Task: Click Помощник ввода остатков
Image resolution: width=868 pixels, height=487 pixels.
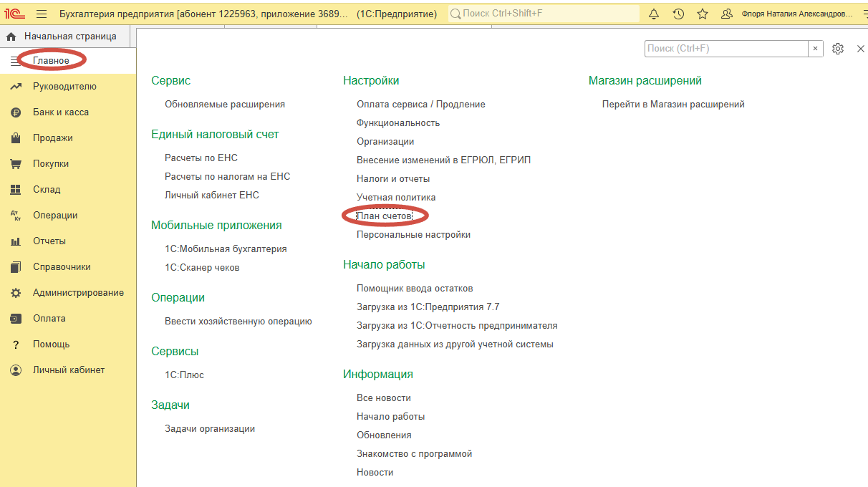Action: [x=415, y=288]
